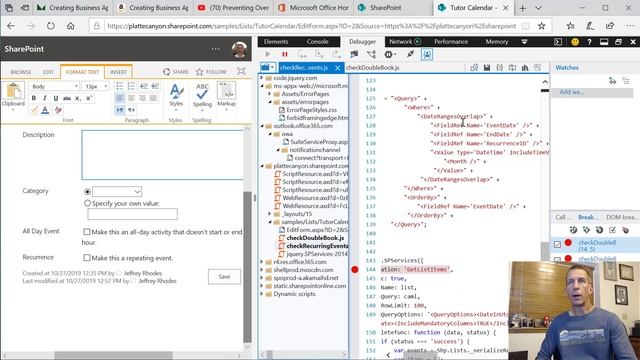640x360 pixels.
Task: Open the Network dev tools tab
Action: click(x=404, y=42)
